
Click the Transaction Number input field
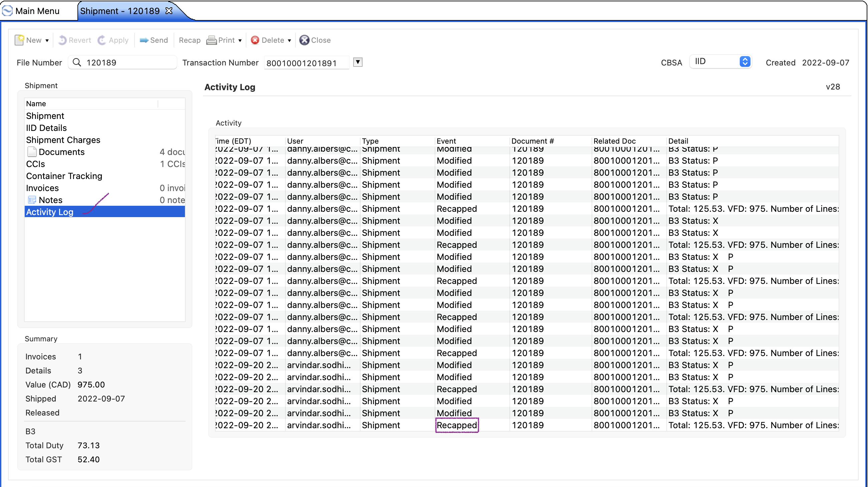pos(306,63)
